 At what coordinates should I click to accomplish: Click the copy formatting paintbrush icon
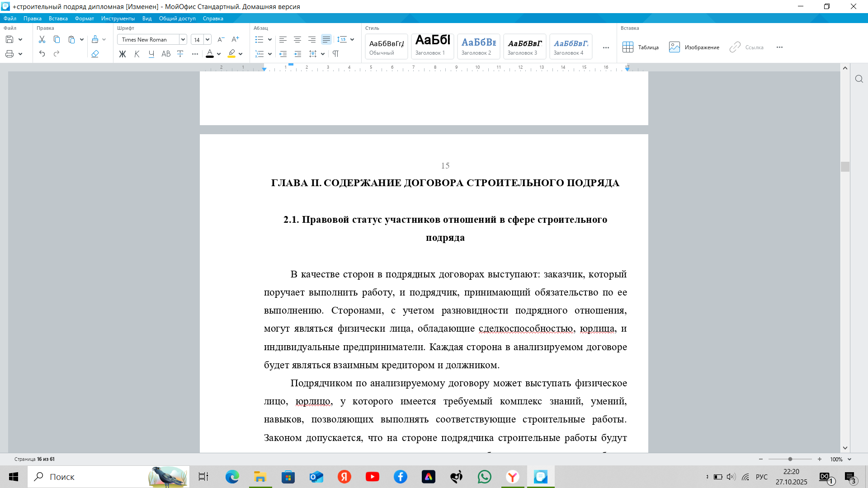pyautogui.click(x=95, y=40)
